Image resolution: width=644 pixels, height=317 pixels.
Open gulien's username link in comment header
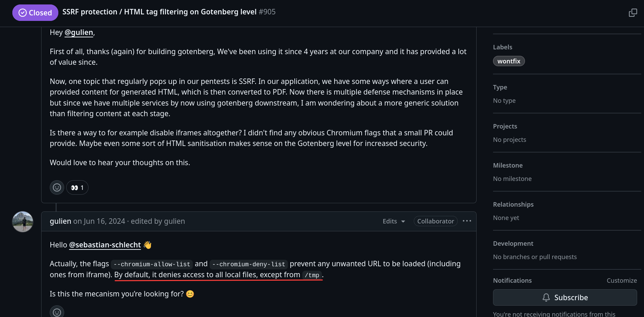[x=60, y=221]
